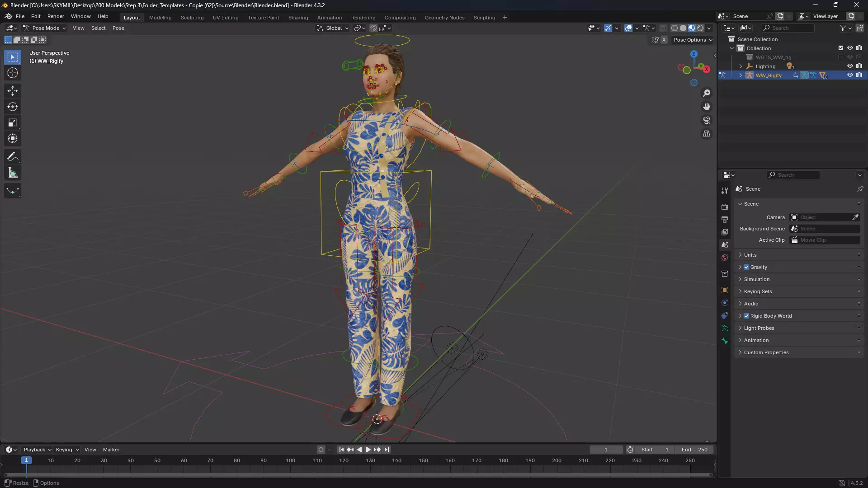The image size is (868, 488).
Task: Disable the Gravity checkbox
Action: click(746, 267)
